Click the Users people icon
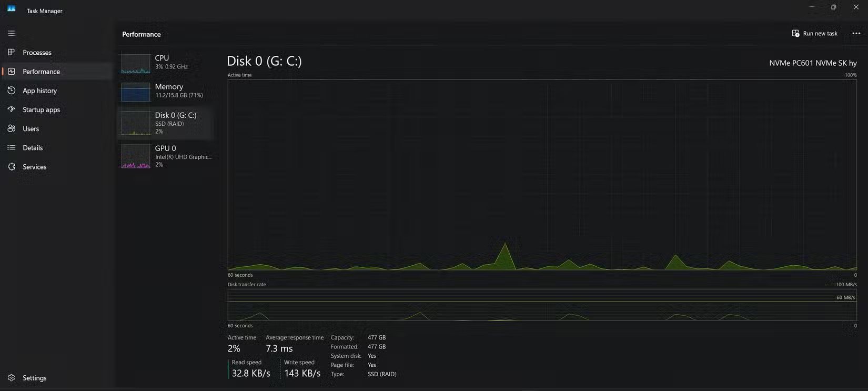Image resolution: width=868 pixels, height=391 pixels. (x=12, y=128)
